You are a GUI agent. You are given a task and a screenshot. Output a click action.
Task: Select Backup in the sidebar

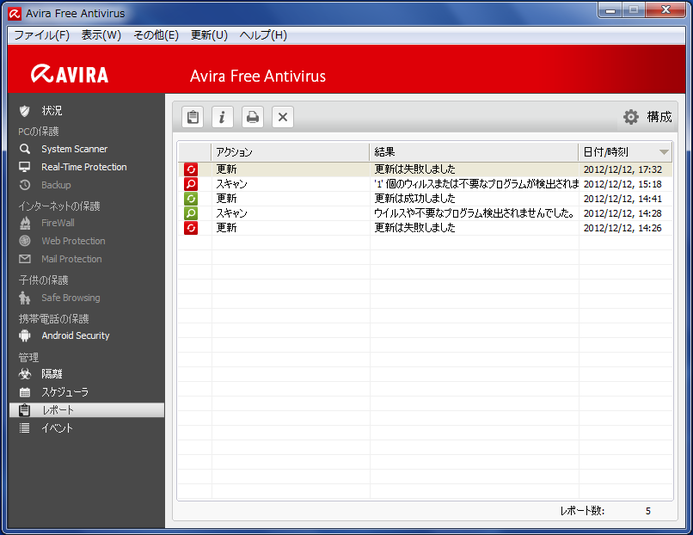[56, 185]
